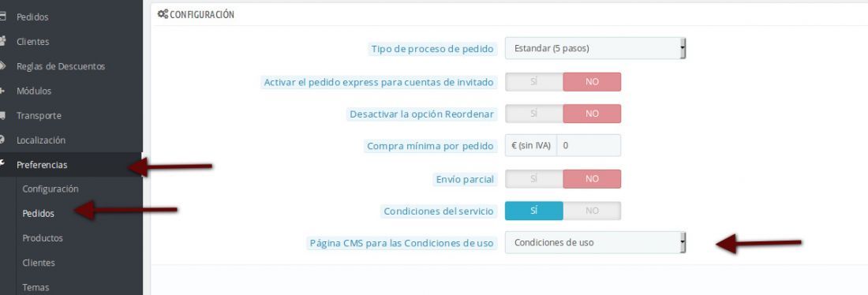
Task: Click the Transporte truck icon
Action: pyautogui.click(x=3, y=116)
